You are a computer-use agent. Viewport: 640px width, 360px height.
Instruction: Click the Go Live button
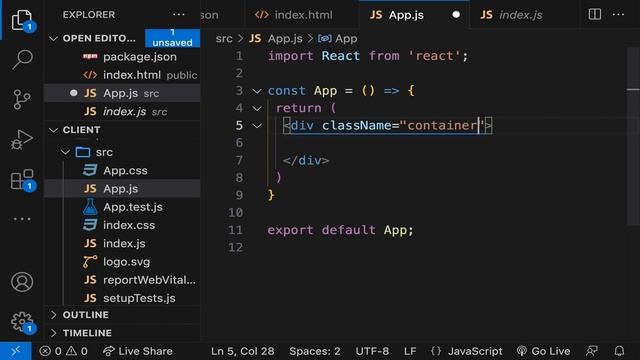pyautogui.click(x=543, y=351)
